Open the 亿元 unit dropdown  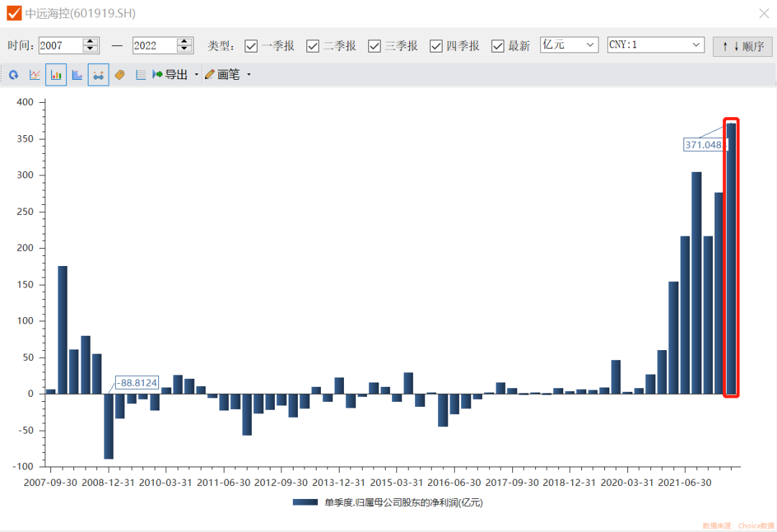pos(569,45)
